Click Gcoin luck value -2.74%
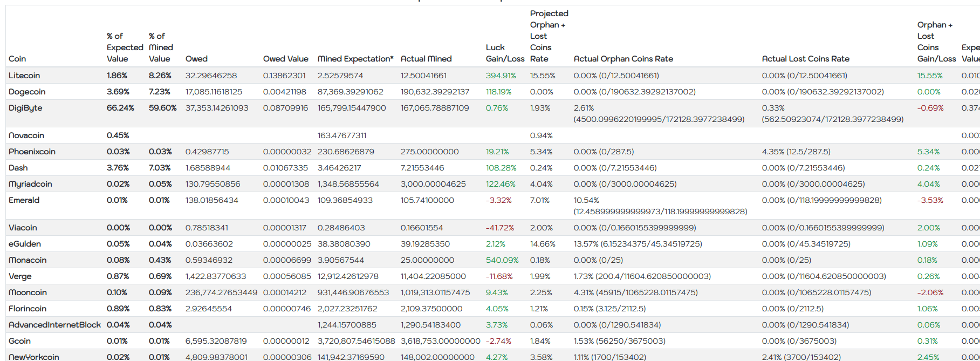Screen dimensions: 980x361 tap(499, 341)
